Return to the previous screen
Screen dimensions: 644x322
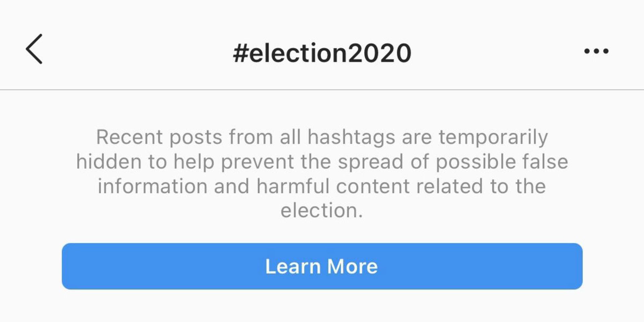(34, 49)
